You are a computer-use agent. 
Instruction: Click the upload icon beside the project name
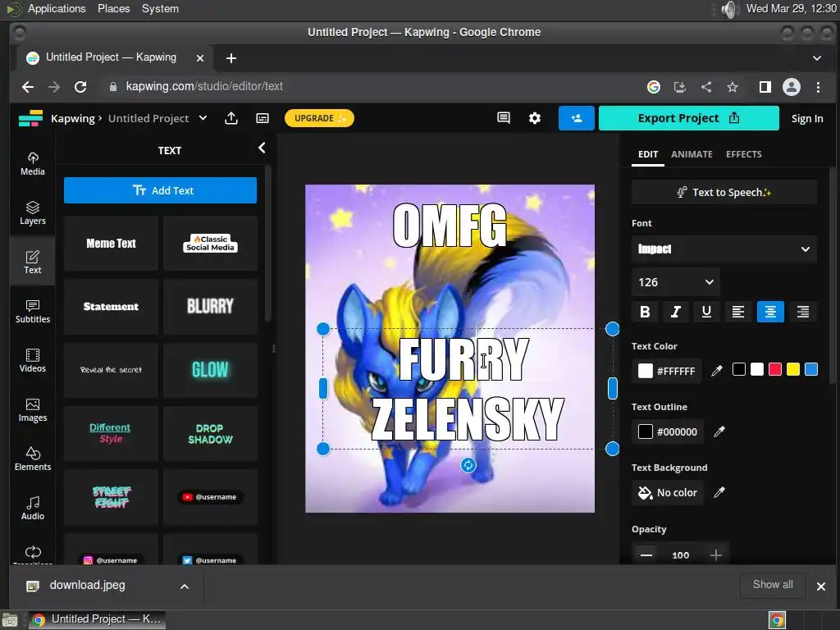point(231,118)
